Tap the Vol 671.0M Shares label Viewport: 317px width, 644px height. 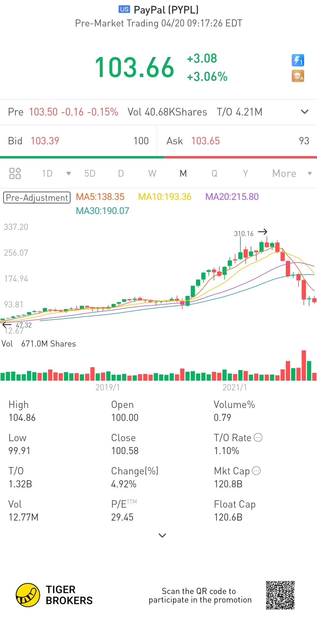click(39, 344)
